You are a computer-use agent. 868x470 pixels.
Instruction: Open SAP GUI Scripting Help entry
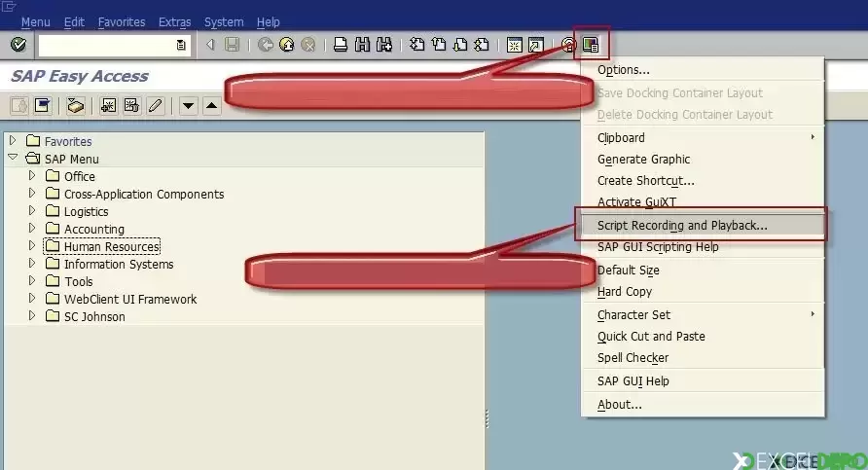click(703, 247)
